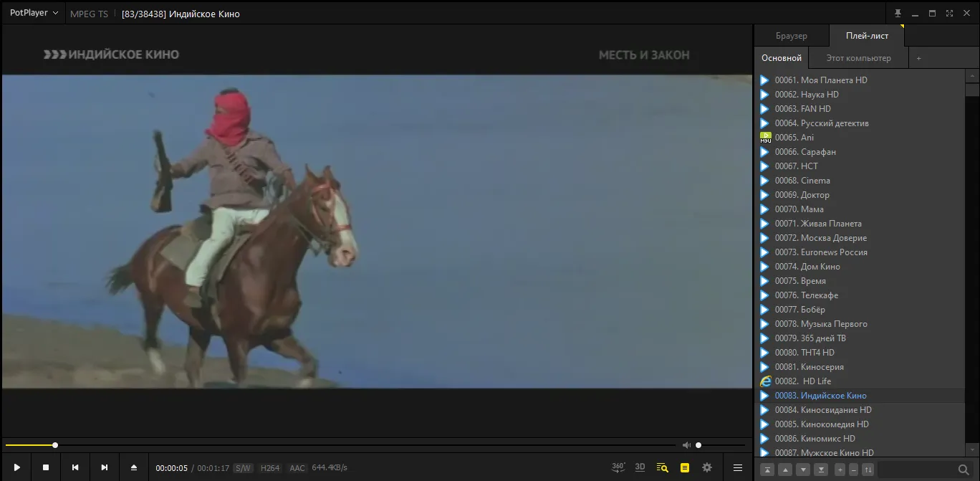Image resolution: width=980 pixels, height=481 pixels.
Task: Open the playlist search/chapter browser icon
Action: tap(662, 467)
